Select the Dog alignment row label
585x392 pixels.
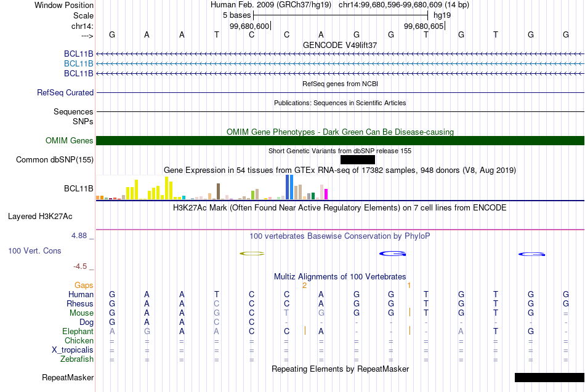click(86, 322)
